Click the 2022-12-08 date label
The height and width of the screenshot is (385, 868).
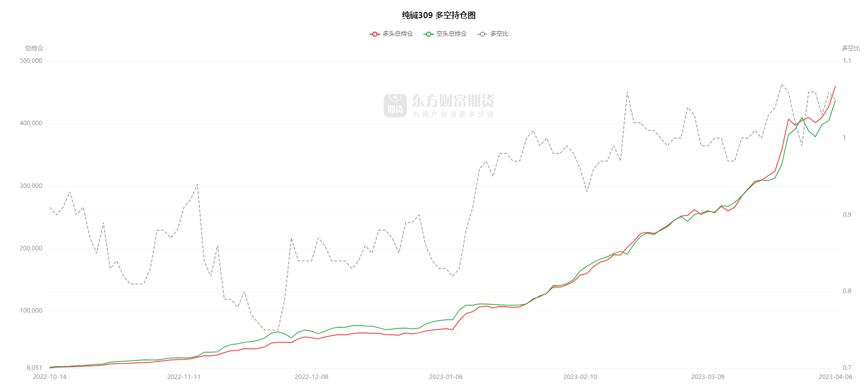311,377
